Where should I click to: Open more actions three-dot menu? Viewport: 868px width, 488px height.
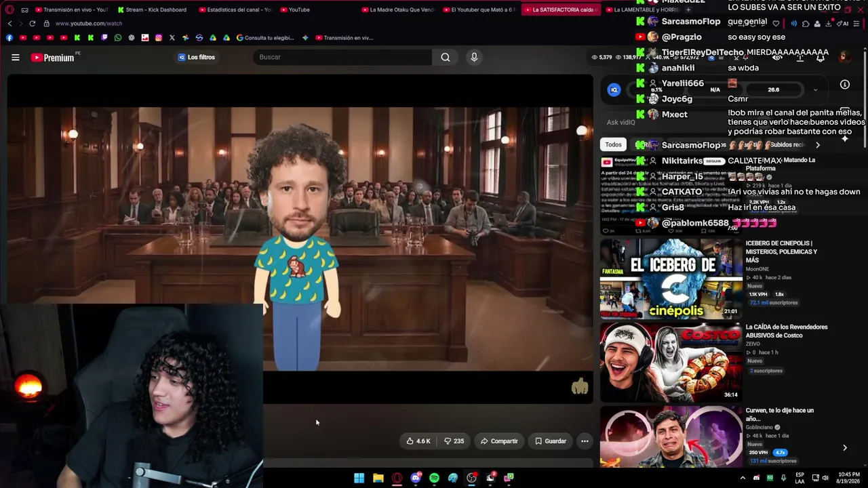(585, 441)
